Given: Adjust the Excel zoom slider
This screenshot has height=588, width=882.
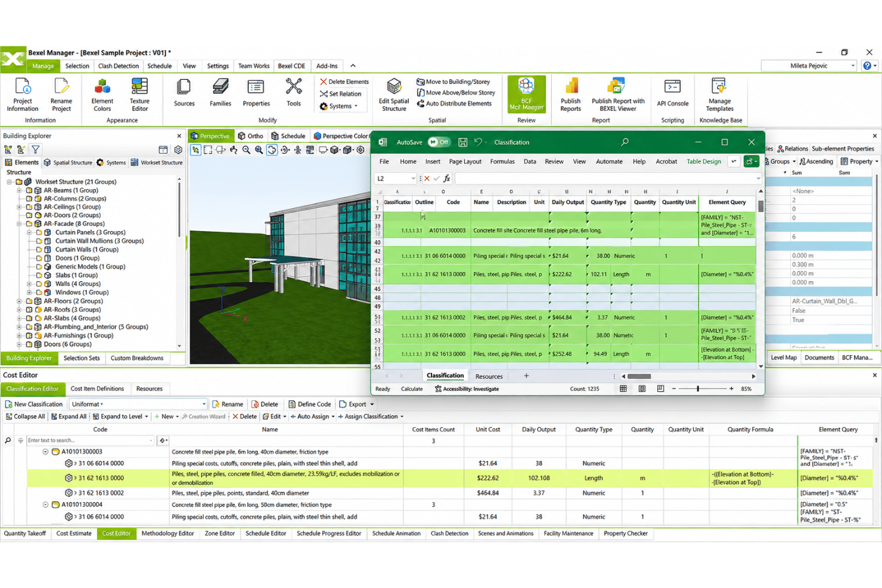Looking at the screenshot, I should point(698,389).
